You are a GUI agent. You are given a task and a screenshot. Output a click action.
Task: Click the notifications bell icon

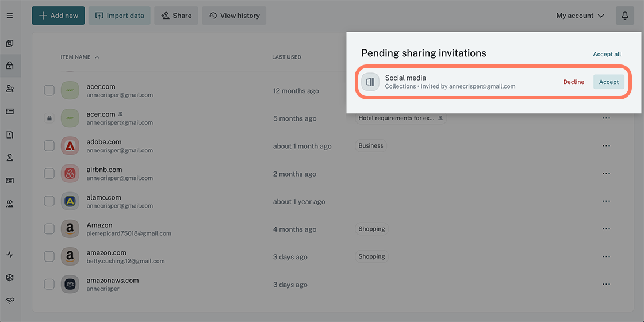(625, 16)
